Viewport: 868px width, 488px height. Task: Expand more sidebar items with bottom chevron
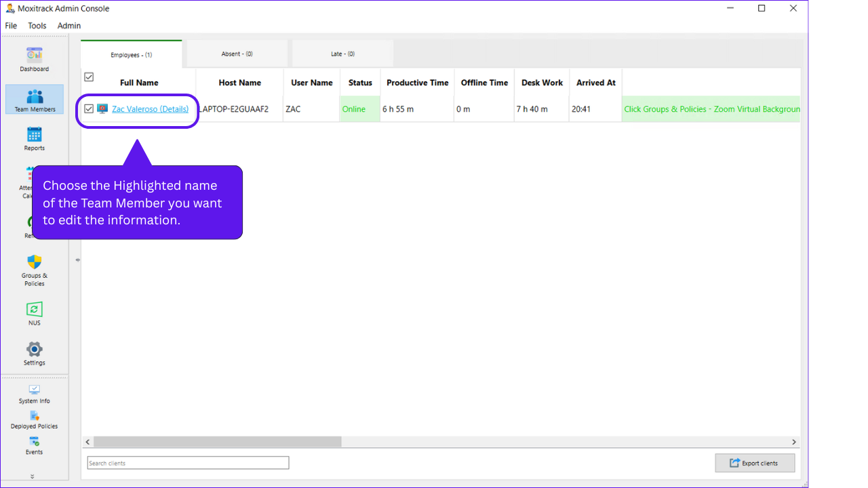[x=32, y=476]
